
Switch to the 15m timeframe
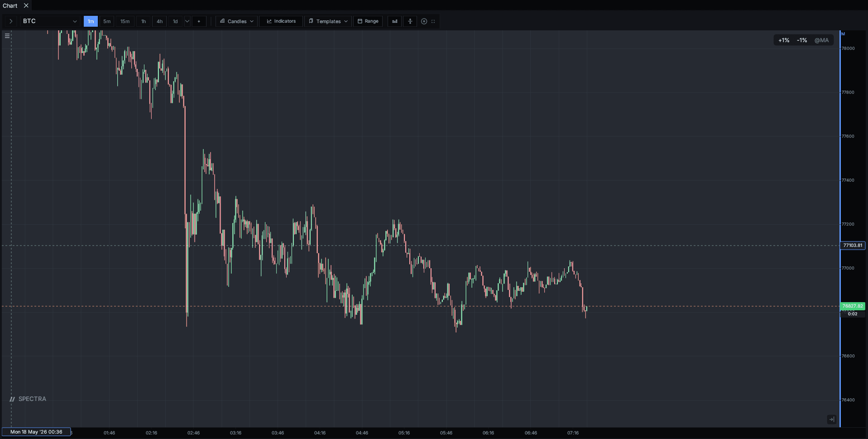coord(125,21)
